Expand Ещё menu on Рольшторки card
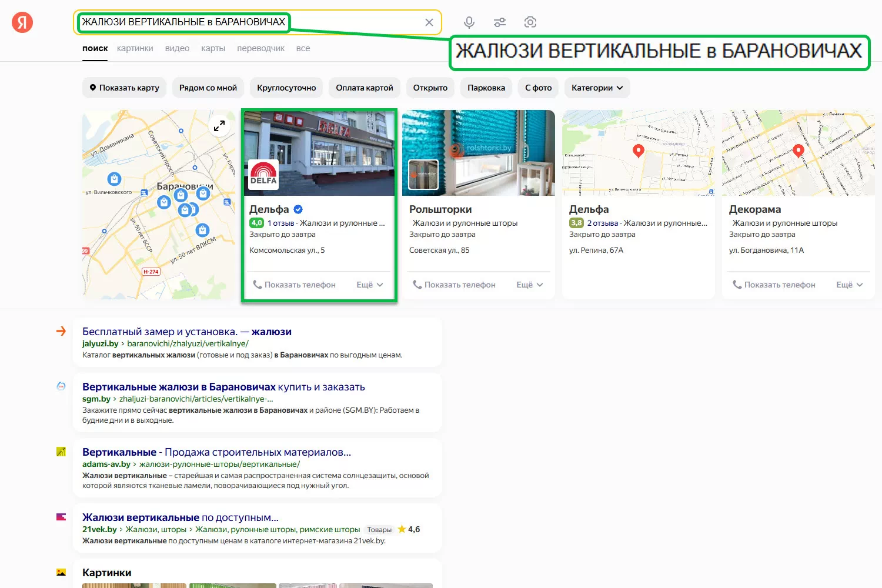 [x=529, y=285]
